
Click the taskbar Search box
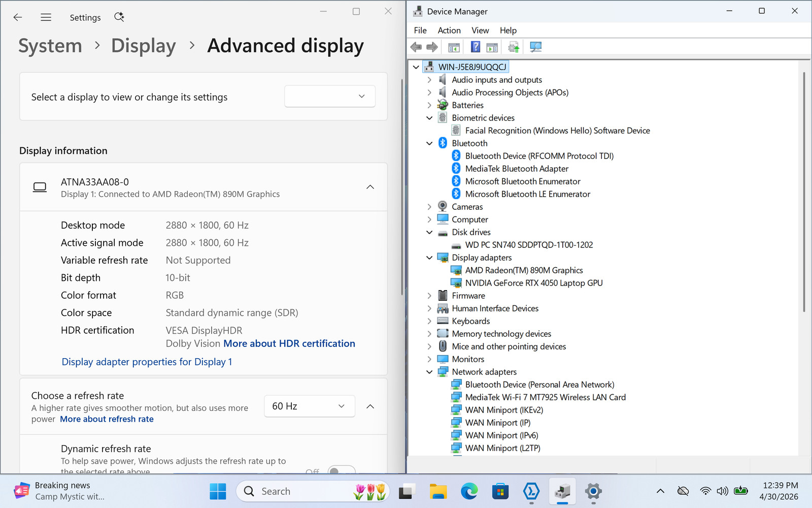tap(313, 491)
